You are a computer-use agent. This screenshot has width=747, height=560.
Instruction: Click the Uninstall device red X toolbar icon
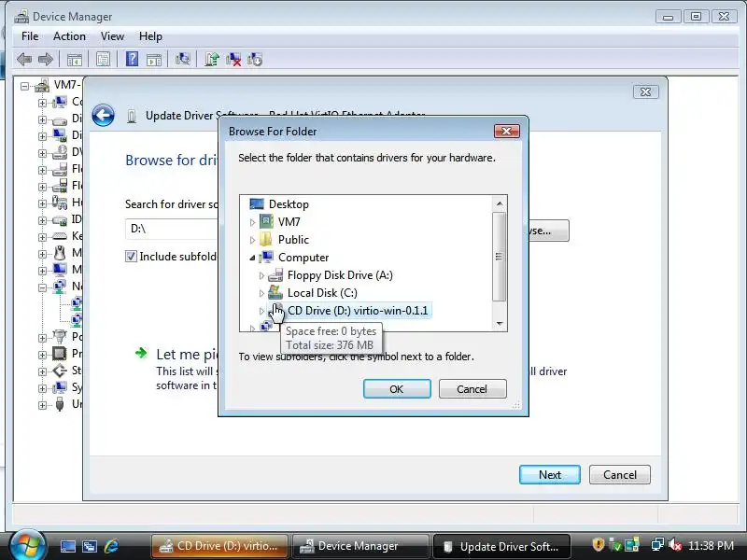233,59
